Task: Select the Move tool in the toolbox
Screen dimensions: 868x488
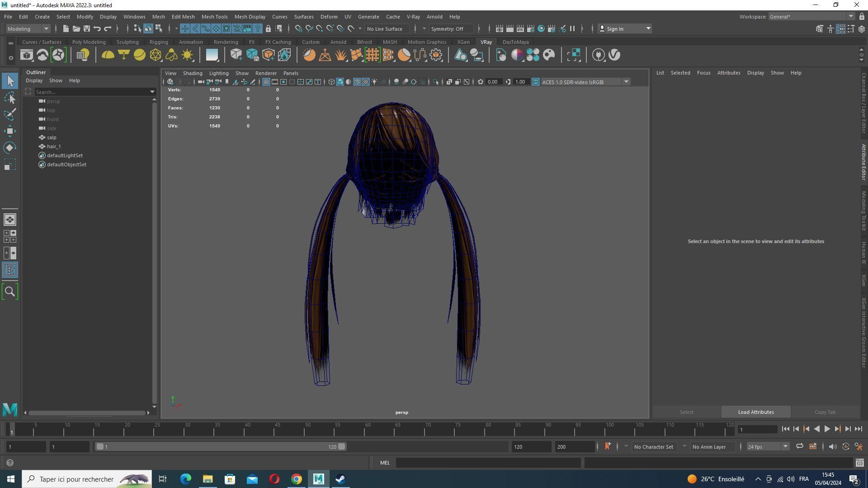Action: [x=10, y=131]
